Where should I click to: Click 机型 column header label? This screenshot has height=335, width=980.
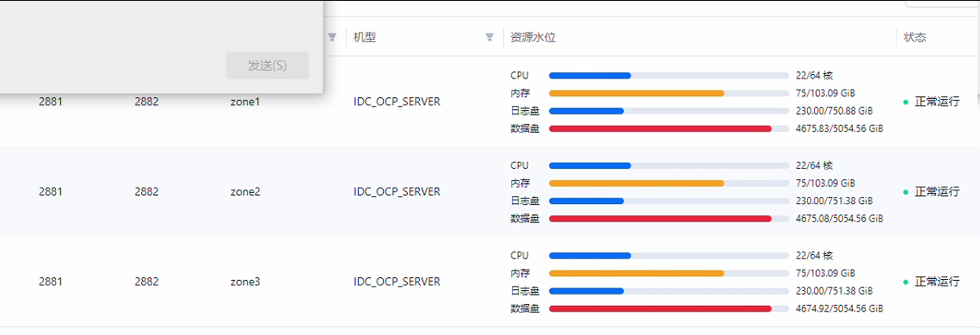point(365,38)
